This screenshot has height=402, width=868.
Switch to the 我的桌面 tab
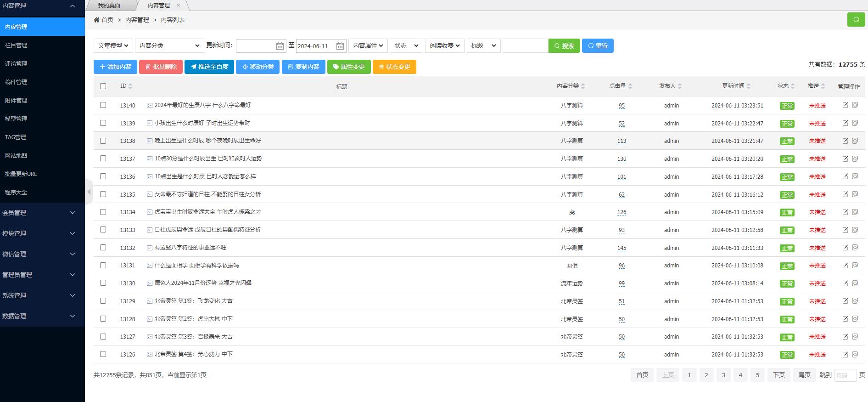tap(109, 6)
